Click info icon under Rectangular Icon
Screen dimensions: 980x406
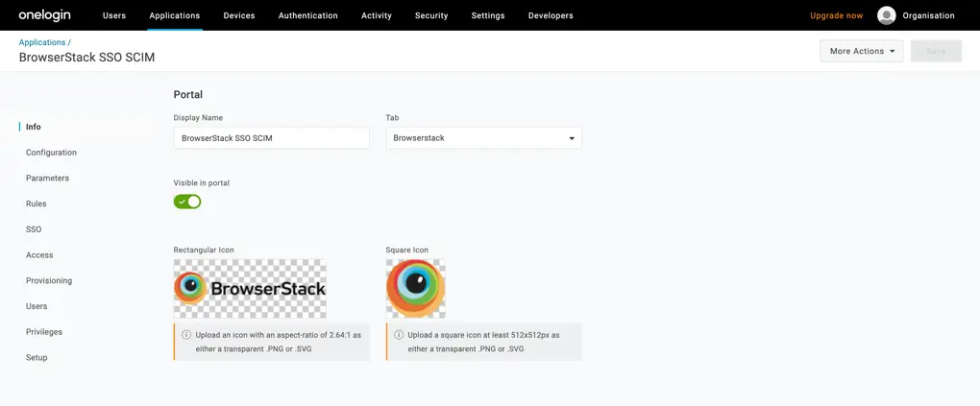click(x=186, y=335)
